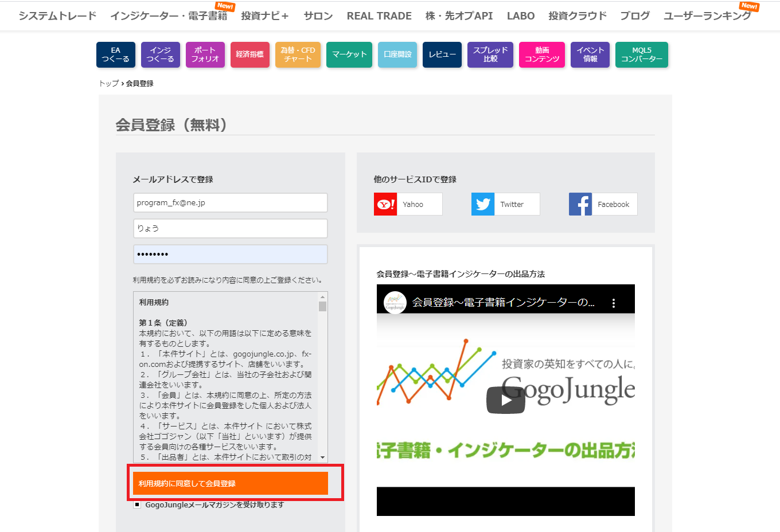Click the GogoJungle channel avatar in video
This screenshot has width=780, height=532.
395,303
